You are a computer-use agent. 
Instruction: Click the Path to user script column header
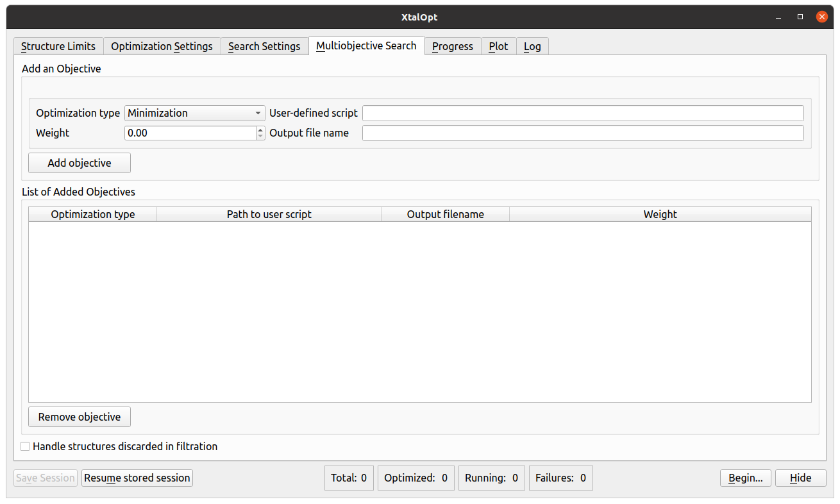point(269,214)
